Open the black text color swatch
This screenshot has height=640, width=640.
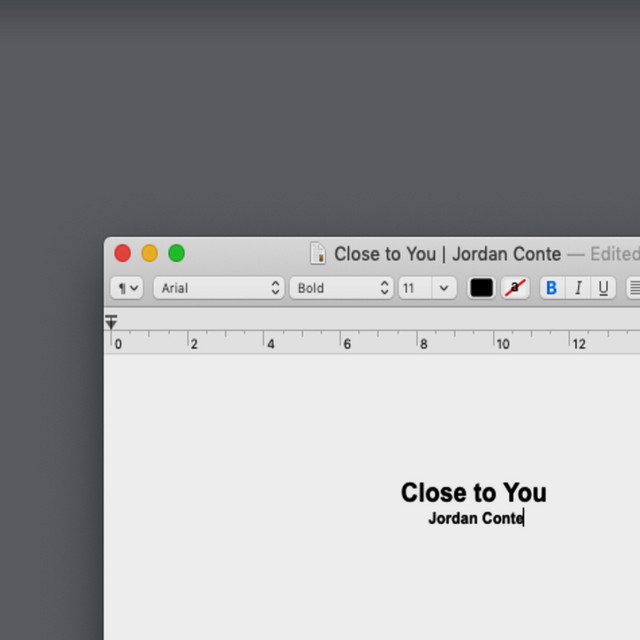481,288
